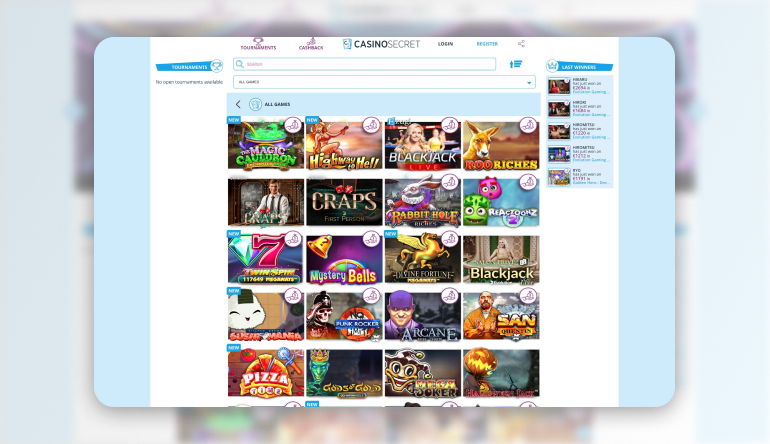Click the share icon beside Register
The width and height of the screenshot is (770, 444).
click(x=521, y=44)
